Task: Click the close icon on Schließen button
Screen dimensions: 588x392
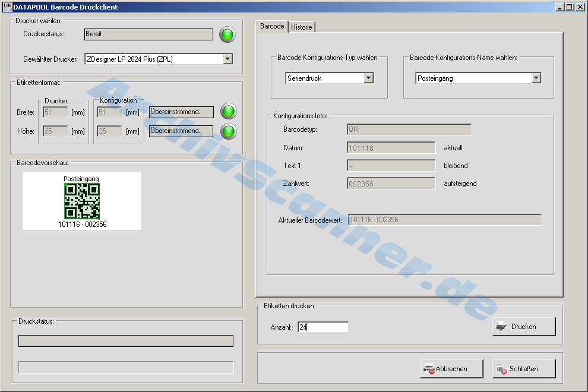Action: [x=502, y=369]
